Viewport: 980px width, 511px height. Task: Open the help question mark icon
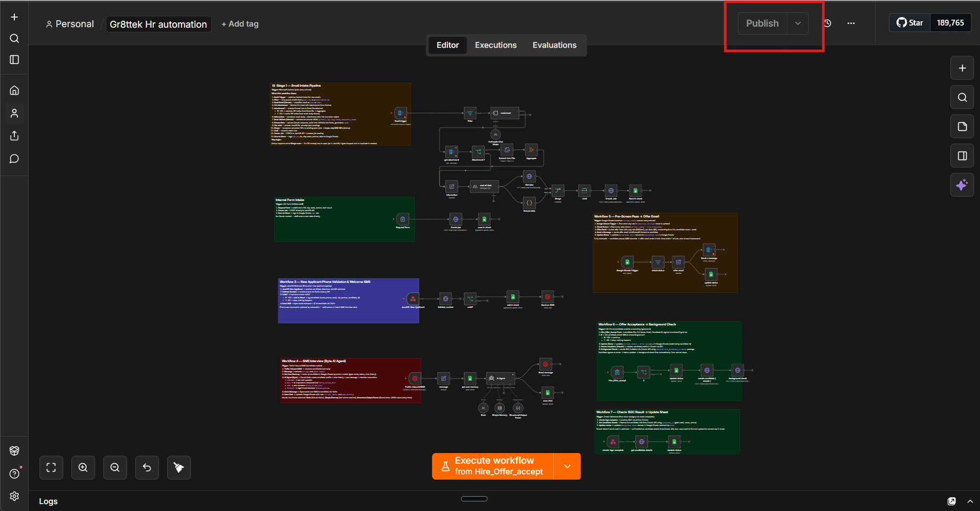coord(14,474)
